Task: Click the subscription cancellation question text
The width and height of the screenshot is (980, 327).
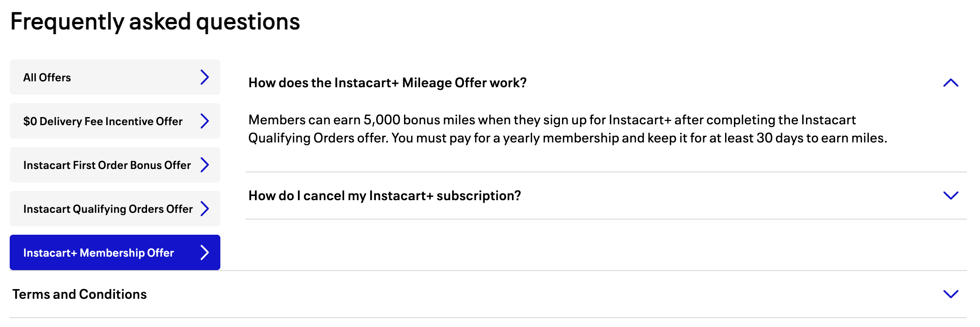Action: [385, 196]
